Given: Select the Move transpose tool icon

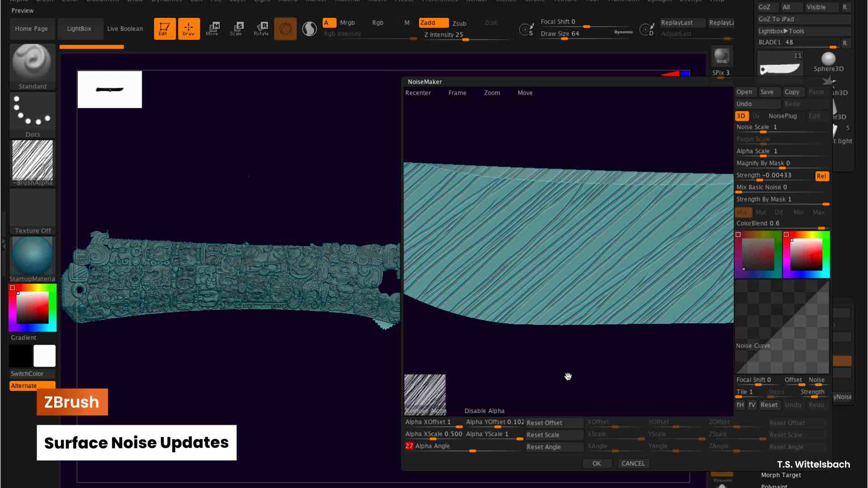Looking at the screenshot, I should 212,28.
